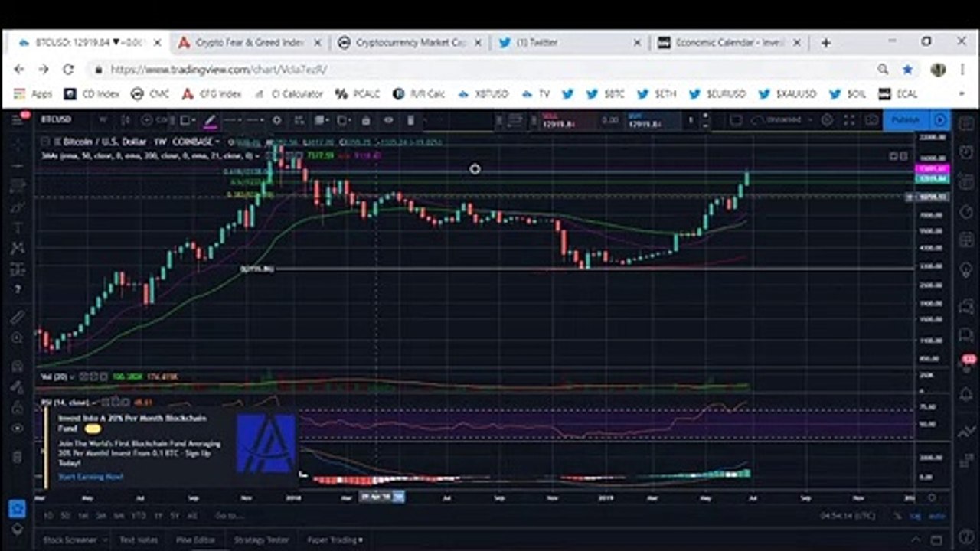
Task: Click the Start Earning Now ad link
Action: point(90,477)
